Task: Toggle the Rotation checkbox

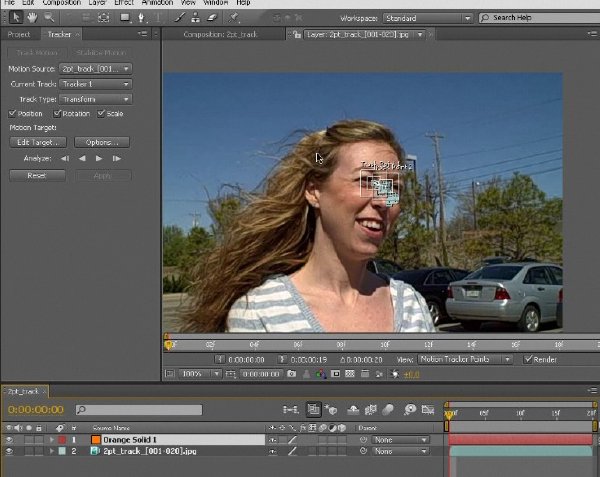Action: coord(57,113)
